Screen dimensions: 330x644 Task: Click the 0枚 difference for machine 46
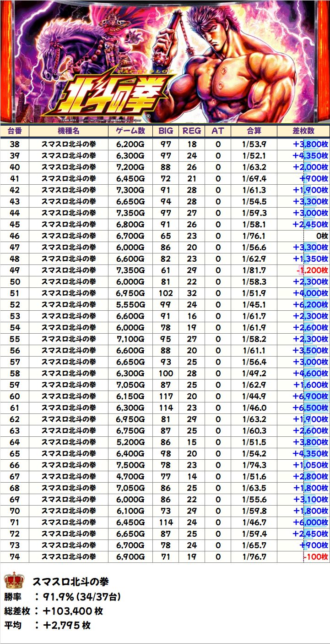pos(323,236)
